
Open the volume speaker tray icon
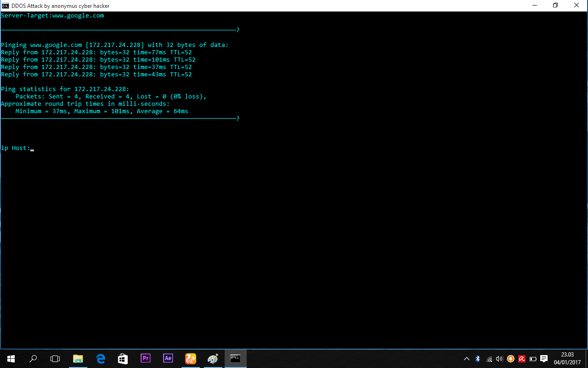pos(500,359)
